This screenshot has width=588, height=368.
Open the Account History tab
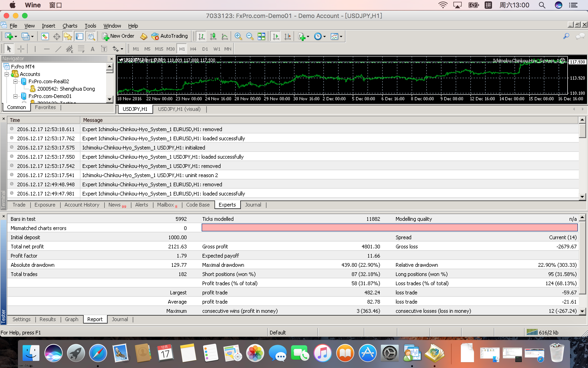pyautogui.click(x=82, y=205)
